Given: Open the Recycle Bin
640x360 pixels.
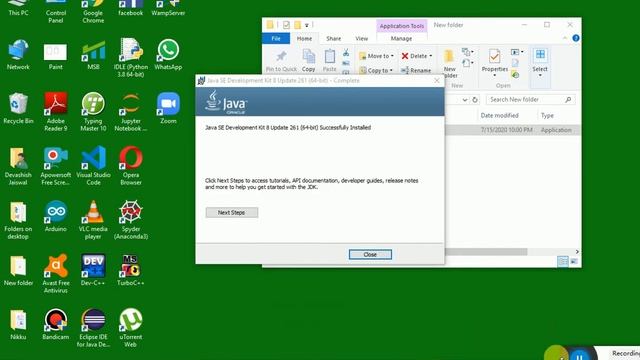Looking at the screenshot, I should coord(18,109).
